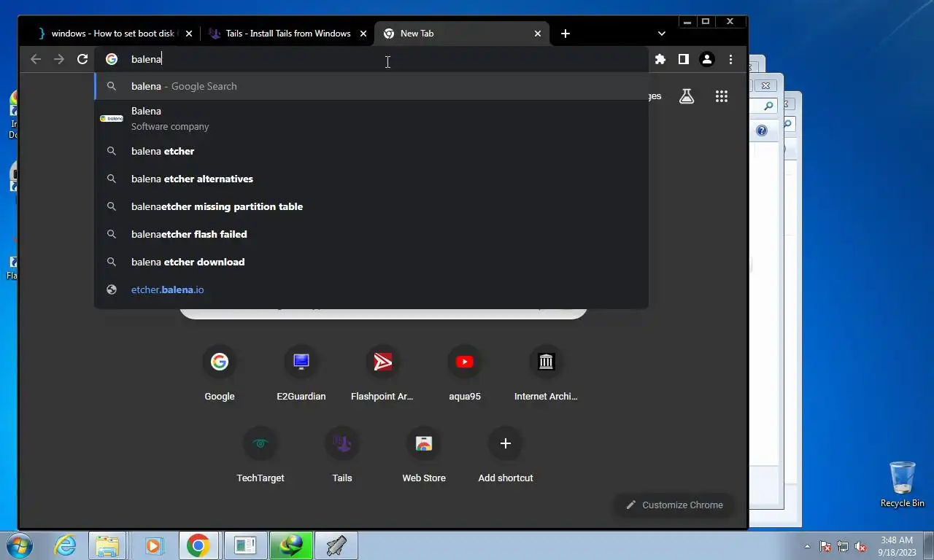The image size is (934, 560).
Task: Click the Add shortcut button
Action: coord(506,456)
